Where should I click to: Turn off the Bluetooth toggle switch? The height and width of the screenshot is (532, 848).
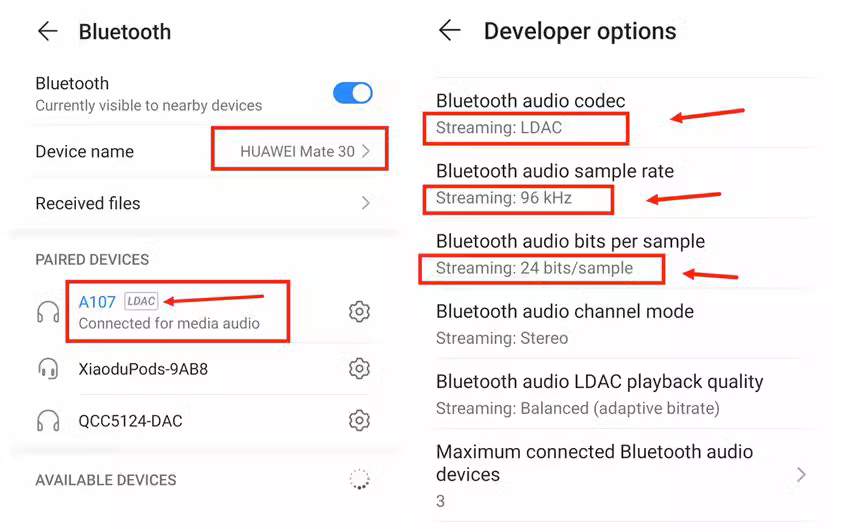353,93
